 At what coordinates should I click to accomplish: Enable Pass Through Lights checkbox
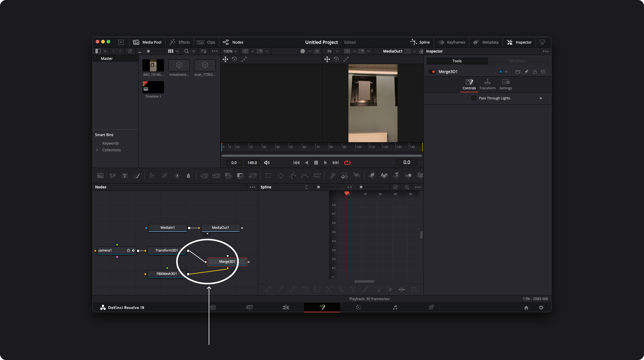point(474,98)
